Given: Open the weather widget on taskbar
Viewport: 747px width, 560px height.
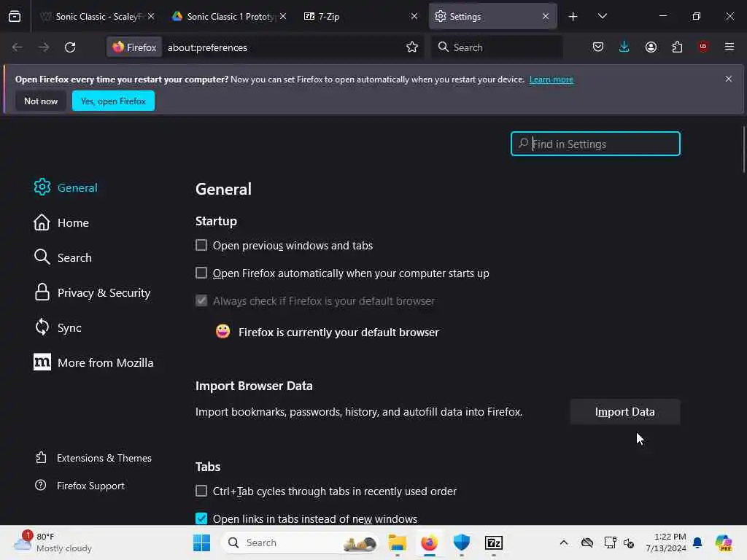Looking at the screenshot, I should [x=53, y=542].
